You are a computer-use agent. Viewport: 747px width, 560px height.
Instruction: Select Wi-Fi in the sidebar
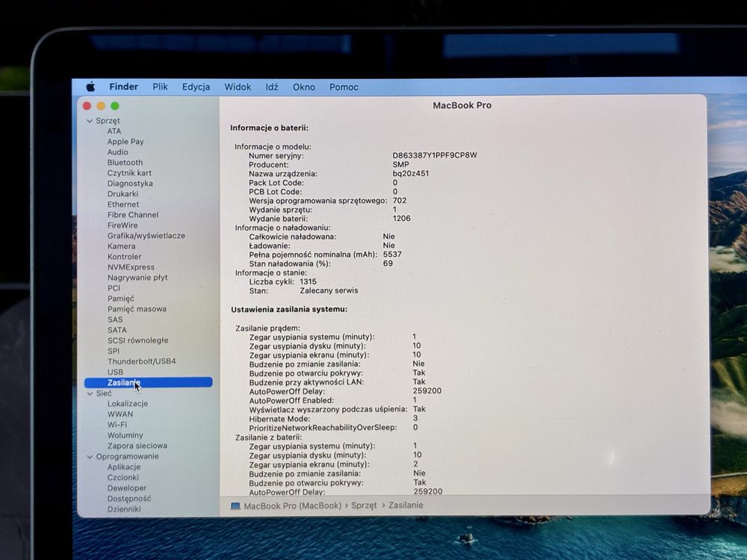117,425
